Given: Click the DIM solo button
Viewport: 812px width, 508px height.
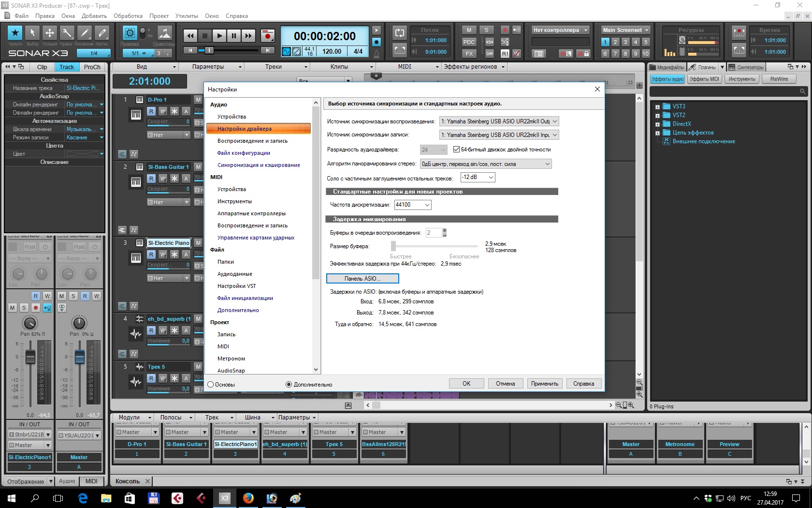Looking at the screenshot, I should tap(490, 53).
